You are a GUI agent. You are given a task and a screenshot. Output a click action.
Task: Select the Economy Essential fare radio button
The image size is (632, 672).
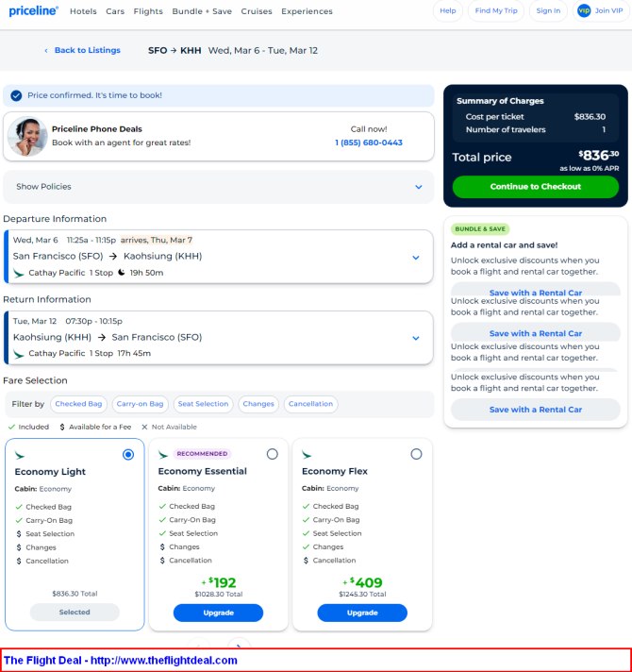coord(273,454)
